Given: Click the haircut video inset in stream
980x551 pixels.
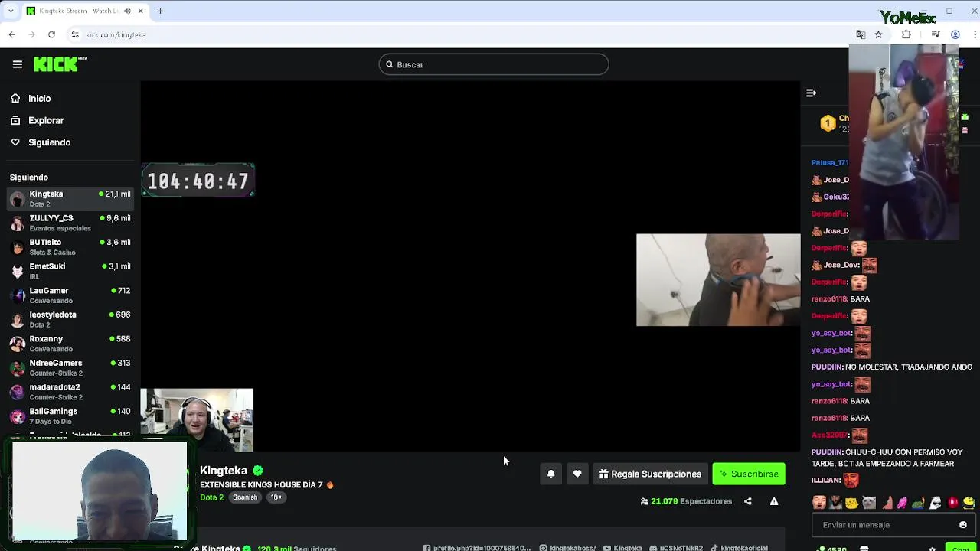Looking at the screenshot, I should [x=718, y=280].
